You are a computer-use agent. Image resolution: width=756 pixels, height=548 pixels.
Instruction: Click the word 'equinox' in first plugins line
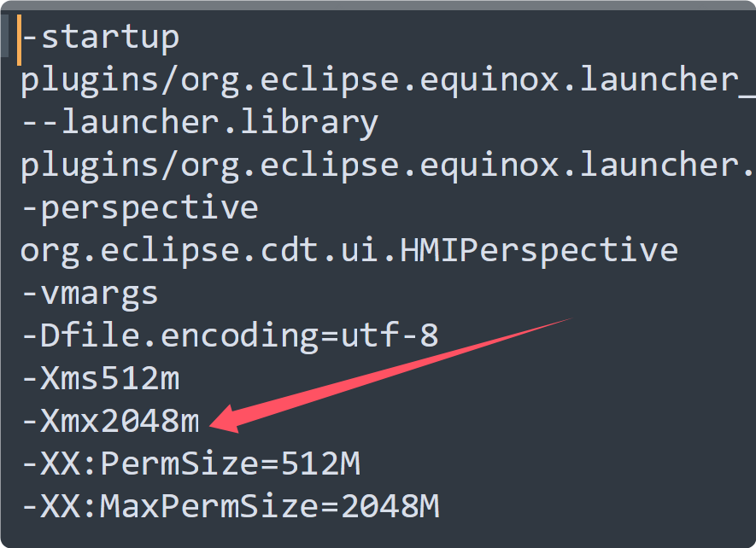pyautogui.click(x=489, y=80)
